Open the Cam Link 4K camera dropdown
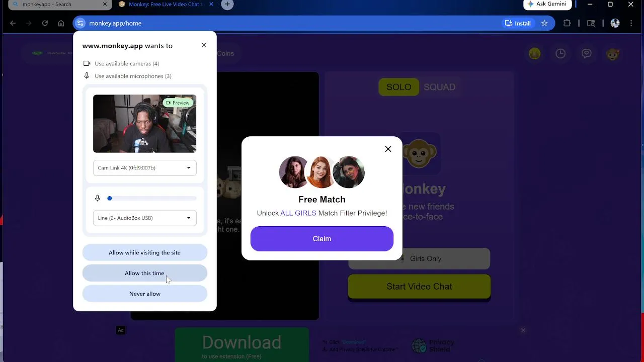 (x=144, y=168)
